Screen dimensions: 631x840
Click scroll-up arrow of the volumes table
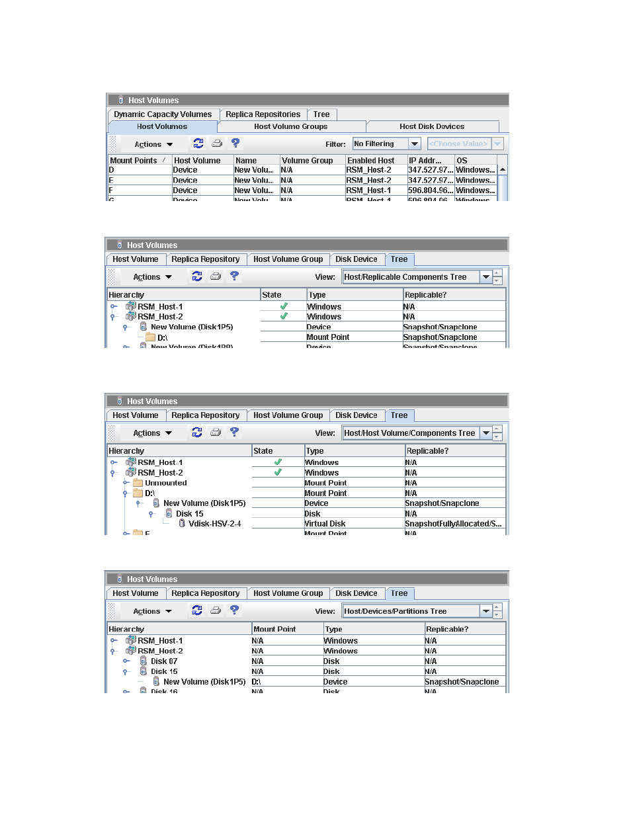coord(503,170)
